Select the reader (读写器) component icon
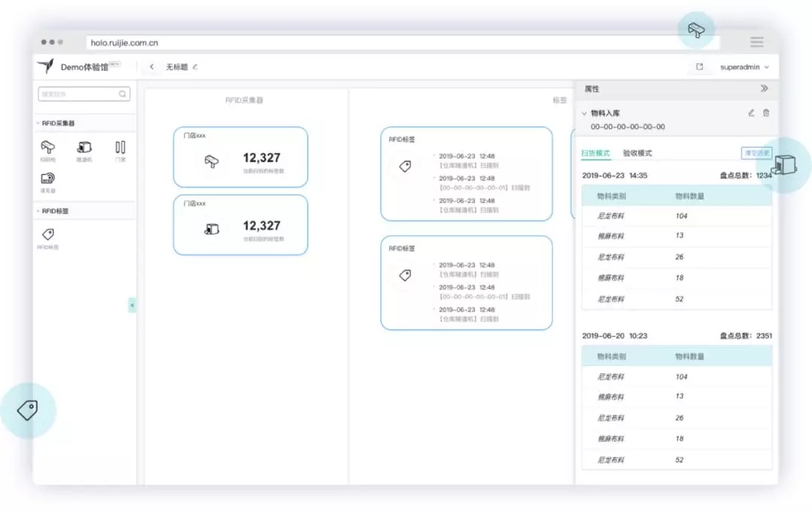Viewport: 812px width, 511px height. coord(47,179)
